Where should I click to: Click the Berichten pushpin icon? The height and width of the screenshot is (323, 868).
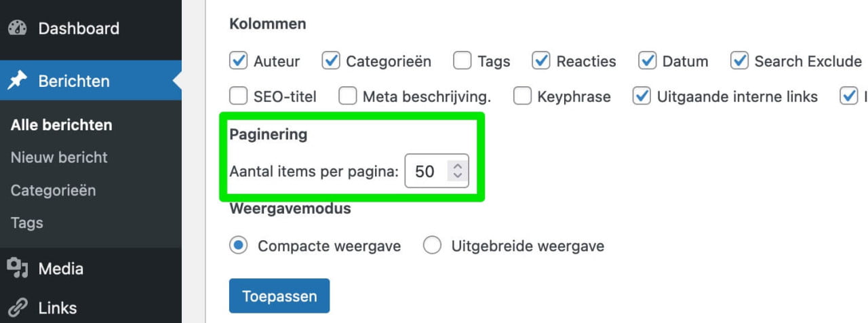(17, 81)
